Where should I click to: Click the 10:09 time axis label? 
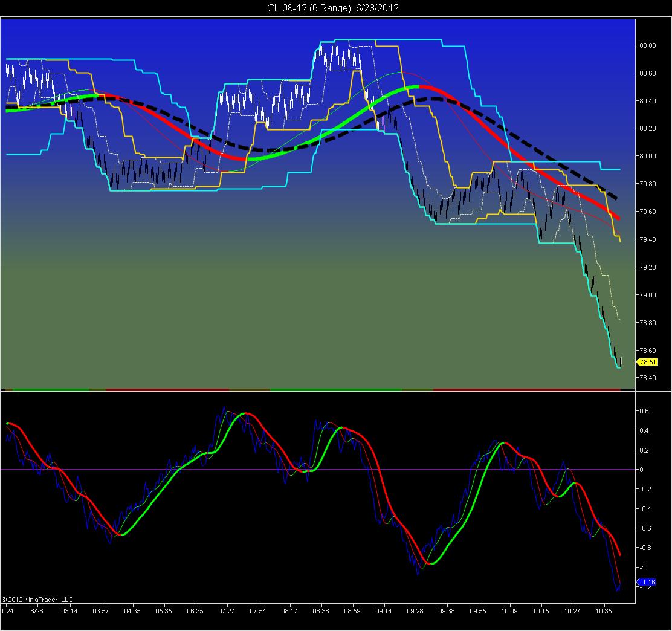pos(509,611)
